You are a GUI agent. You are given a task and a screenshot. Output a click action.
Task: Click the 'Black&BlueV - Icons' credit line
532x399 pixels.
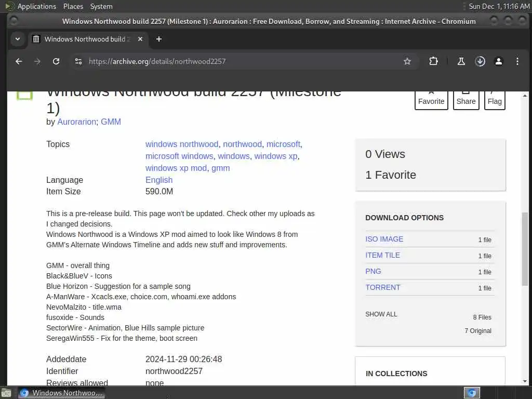pos(79,276)
